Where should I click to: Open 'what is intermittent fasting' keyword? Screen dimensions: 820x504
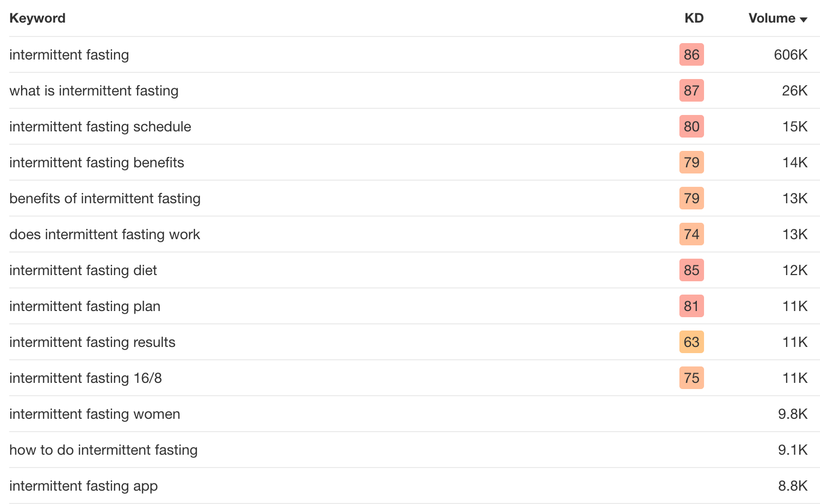[94, 91]
